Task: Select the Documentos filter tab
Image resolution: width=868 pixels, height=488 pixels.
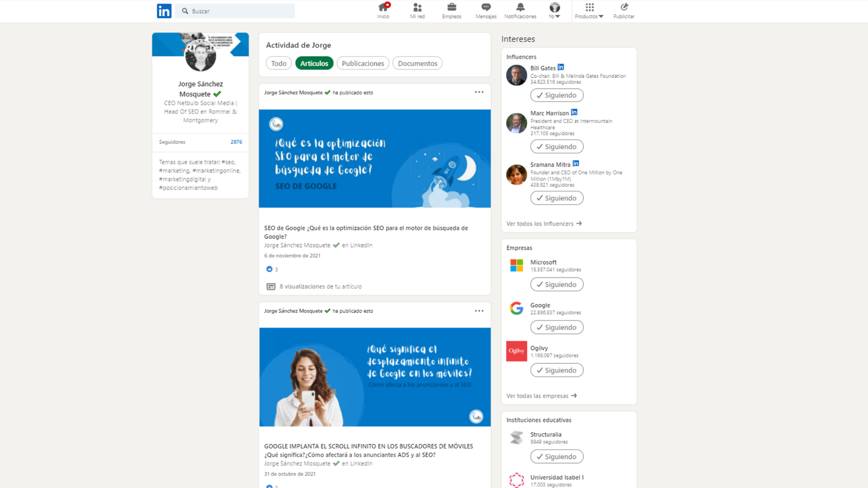Action: click(x=417, y=63)
